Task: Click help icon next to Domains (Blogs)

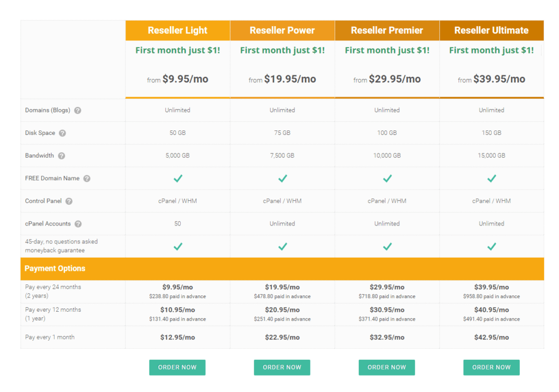Action: 78,111
